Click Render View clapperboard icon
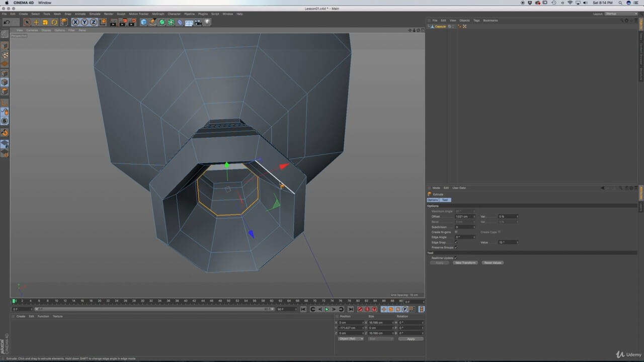The width and height of the screenshot is (644, 362). pos(114,22)
